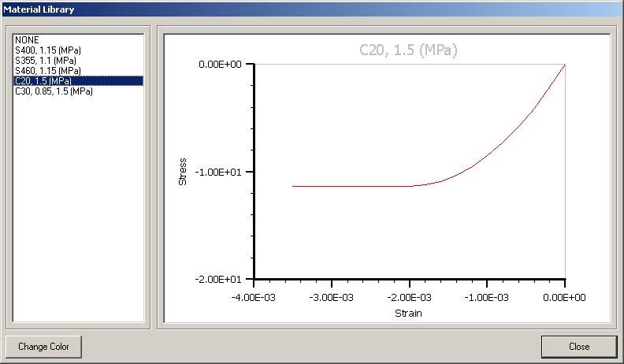The width and height of the screenshot is (624, 364).
Task: Click empty space in the material list box
Action: click(x=77, y=221)
